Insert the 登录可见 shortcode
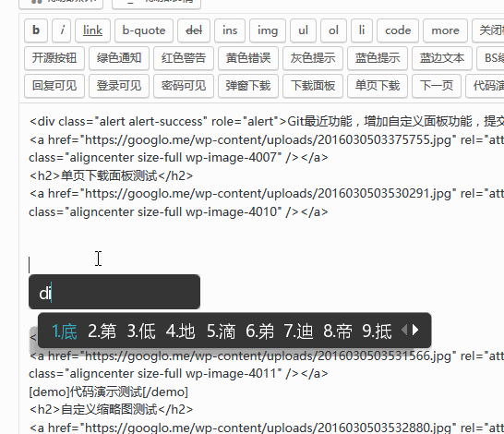This screenshot has width=504, height=434. pyautogui.click(x=119, y=86)
